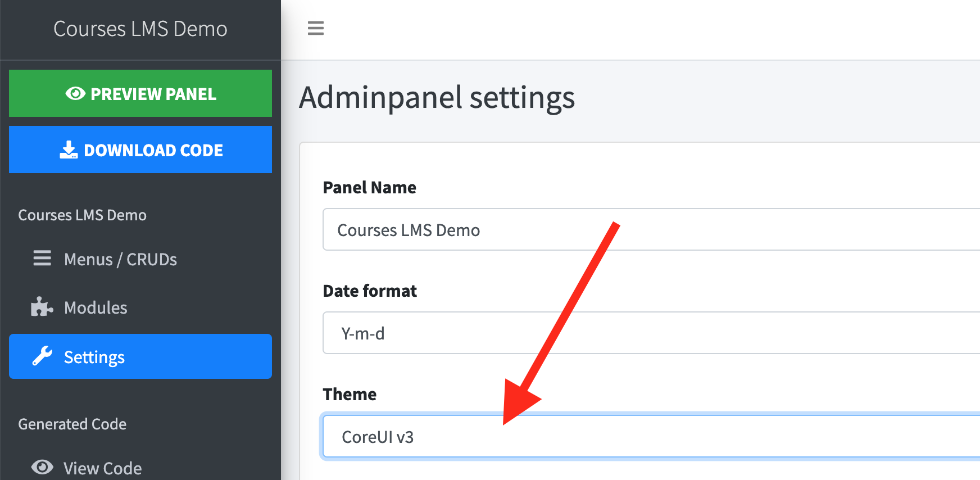The width and height of the screenshot is (980, 480).
Task: Toggle the sidebar with the hamburger icon
Action: click(x=316, y=28)
